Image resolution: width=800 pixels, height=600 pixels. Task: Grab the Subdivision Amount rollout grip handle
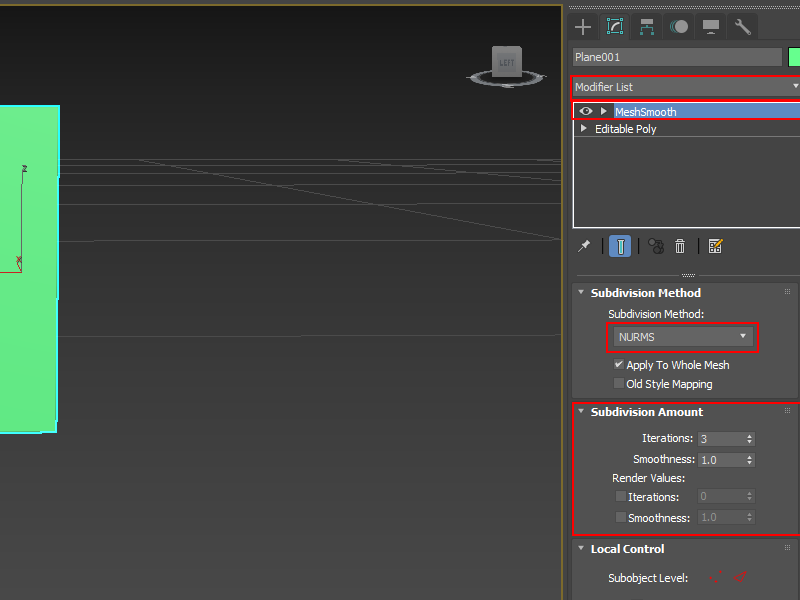click(787, 411)
